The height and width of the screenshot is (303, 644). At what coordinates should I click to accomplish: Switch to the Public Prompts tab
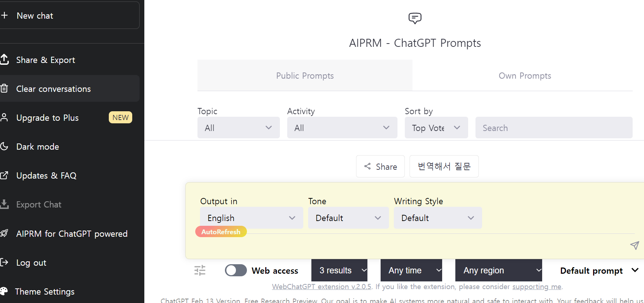[305, 75]
